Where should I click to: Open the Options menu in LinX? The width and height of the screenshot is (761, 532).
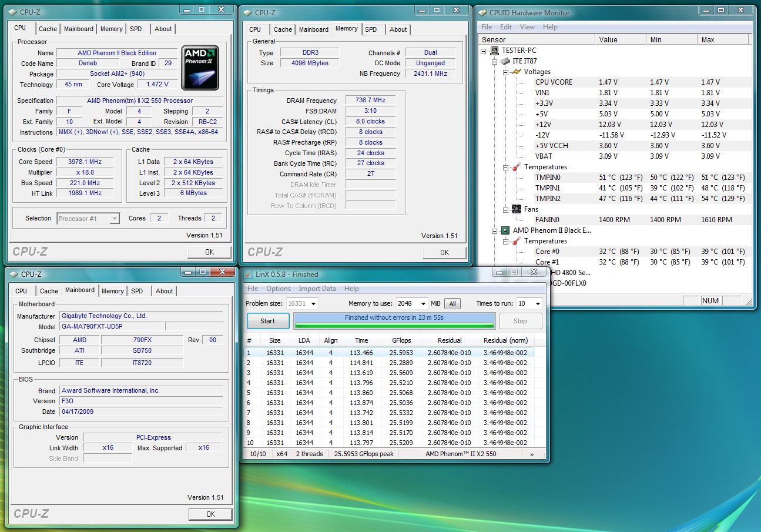pos(279,289)
